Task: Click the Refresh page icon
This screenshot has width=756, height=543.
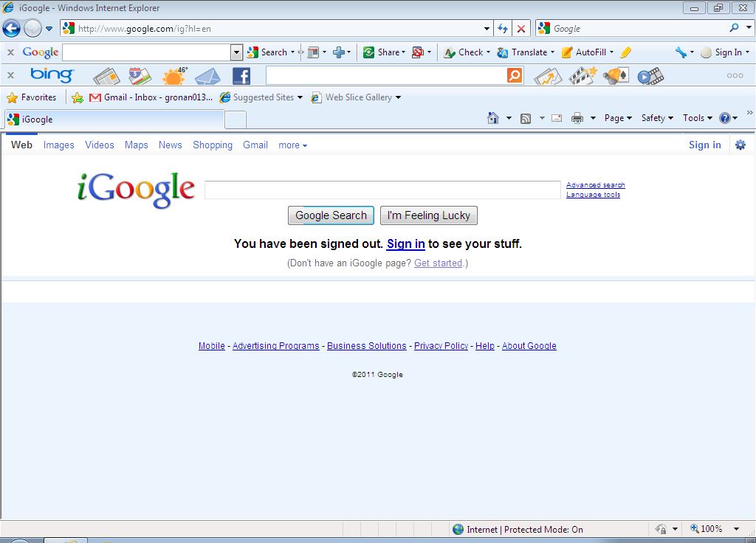Action: pos(502,29)
